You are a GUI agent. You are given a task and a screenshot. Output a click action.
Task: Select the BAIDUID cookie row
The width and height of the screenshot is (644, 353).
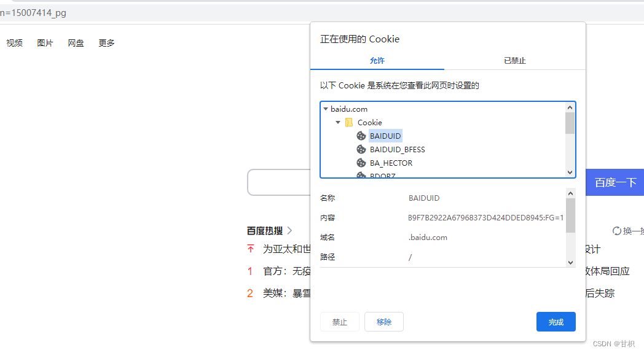[385, 136]
